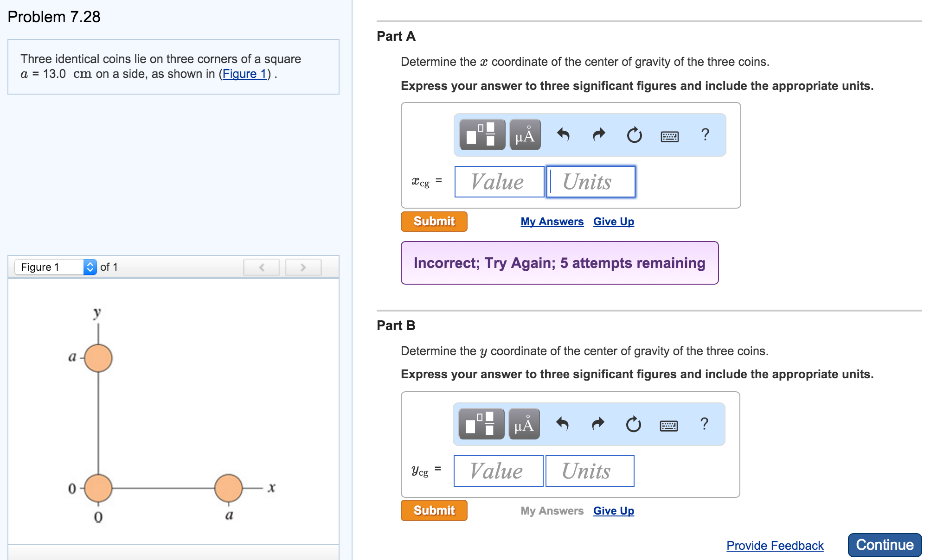This screenshot has height=560, width=937.
Task: View My Answers for Part A
Action: [552, 221]
